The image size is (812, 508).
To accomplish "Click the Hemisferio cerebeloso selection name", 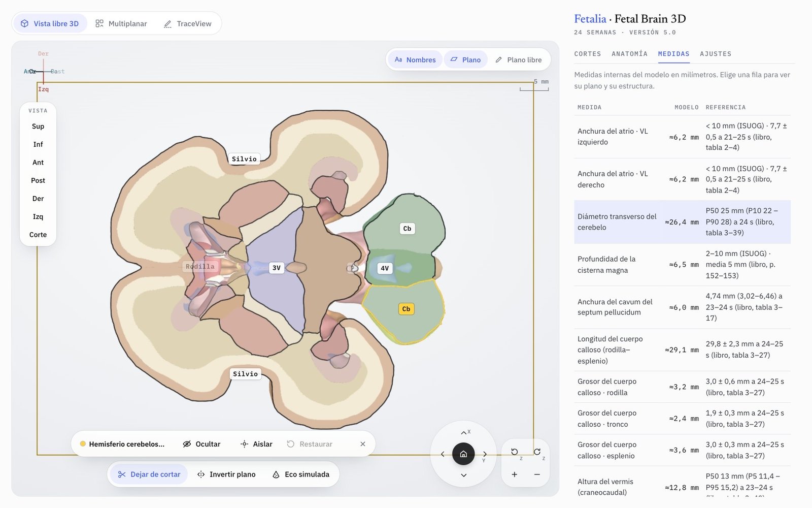I will [x=126, y=444].
